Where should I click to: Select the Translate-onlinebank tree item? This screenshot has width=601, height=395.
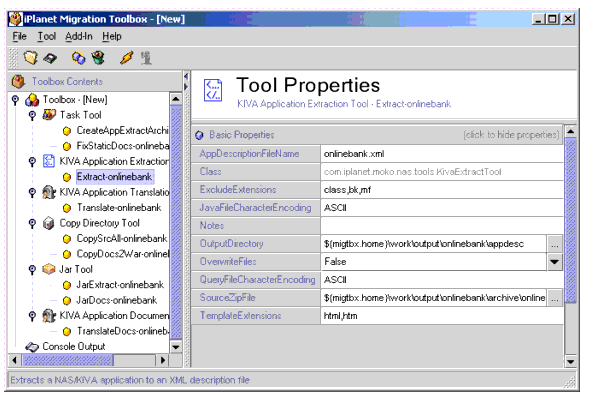point(119,208)
